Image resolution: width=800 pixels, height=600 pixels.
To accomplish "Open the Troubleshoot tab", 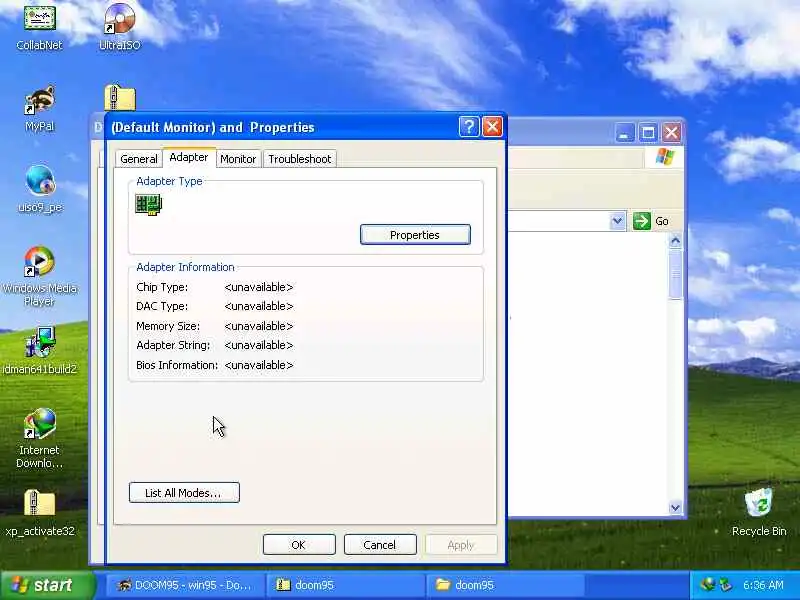I will (299, 159).
